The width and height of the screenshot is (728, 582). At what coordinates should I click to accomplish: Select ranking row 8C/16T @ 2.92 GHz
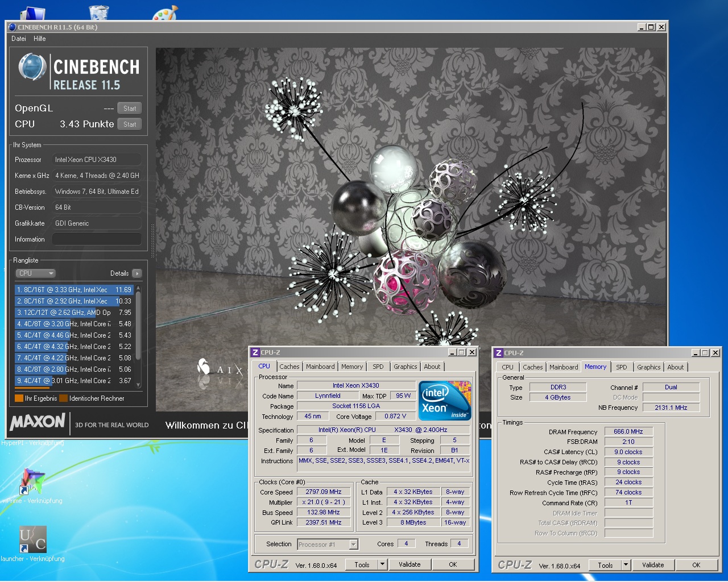tap(74, 301)
